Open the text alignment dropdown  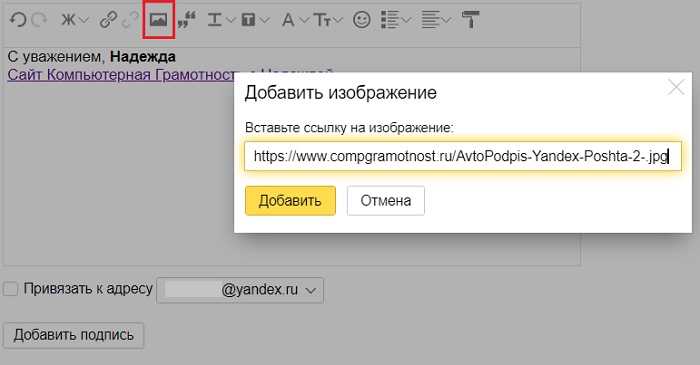point(436,20)
